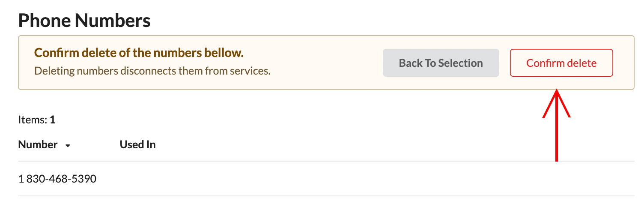Click the bold confirm delete warning title
Image resolution: width=644 pixels, height=201 pixels.
coord(139,53)
